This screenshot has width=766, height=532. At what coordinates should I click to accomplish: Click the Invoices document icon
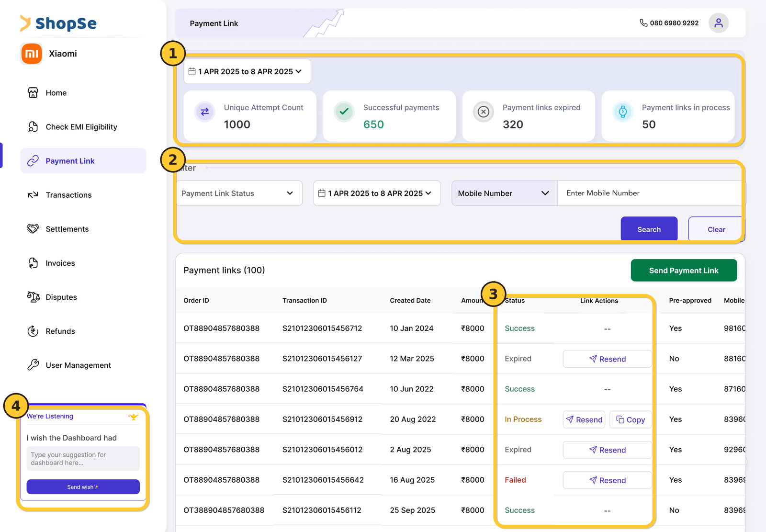point(33,263)
